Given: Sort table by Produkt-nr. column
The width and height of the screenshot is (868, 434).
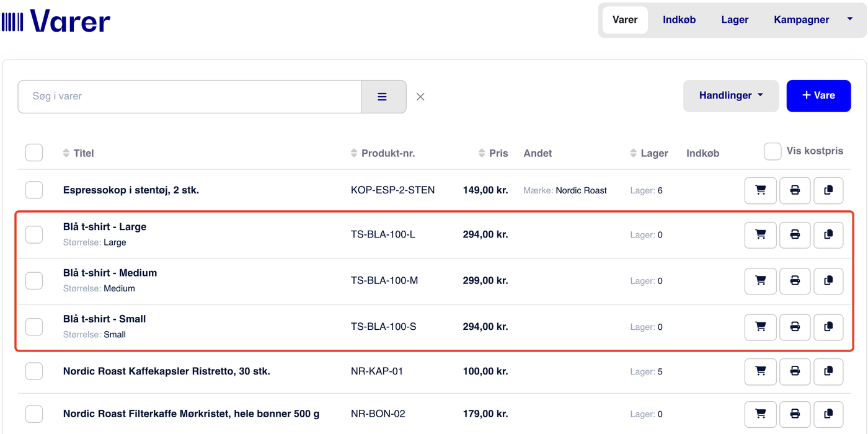Looking at the screenshot, I should click(383, 153).
